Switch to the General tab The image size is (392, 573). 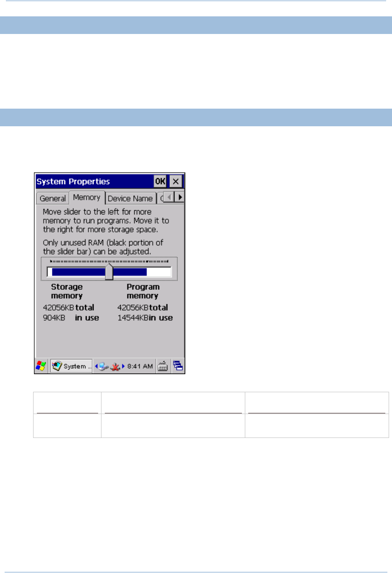[53, 198]
